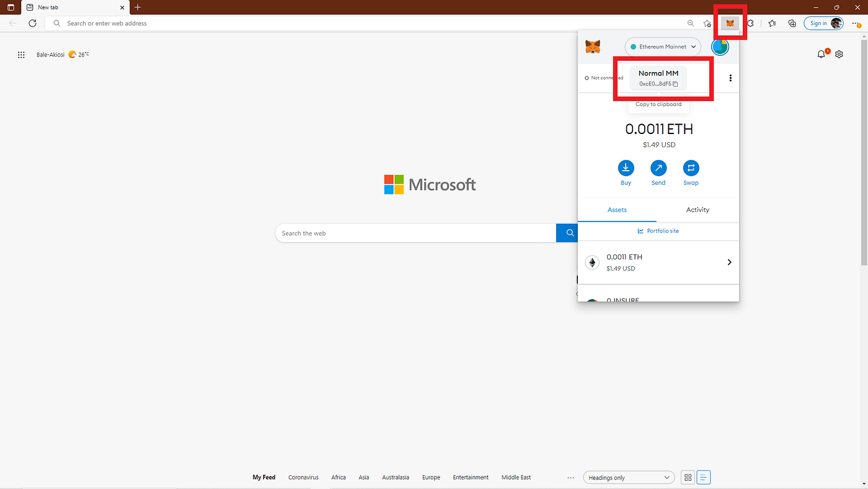Click the zoom out magnifier in address bar

click(691, 23)
